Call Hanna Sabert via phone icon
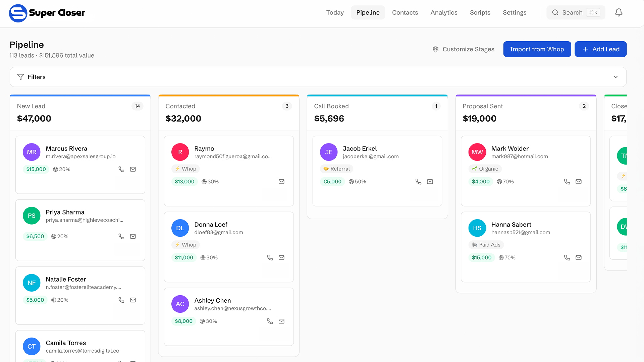This screenshot has width=644, height=362. [567, 257]
